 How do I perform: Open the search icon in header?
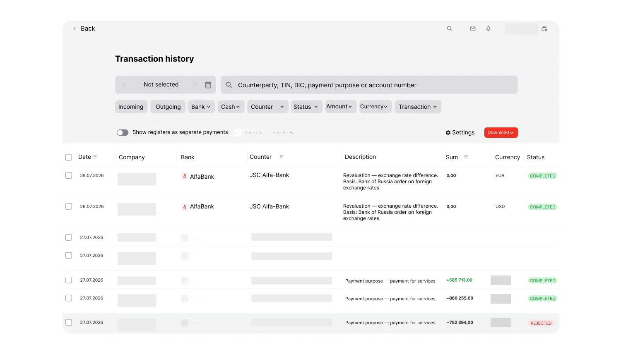point(450,29)
